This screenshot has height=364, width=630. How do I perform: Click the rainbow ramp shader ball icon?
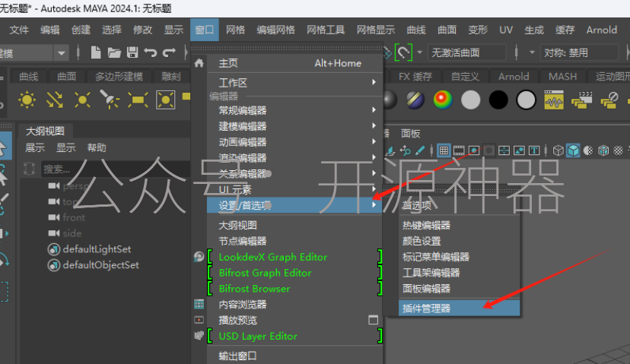coord(443,100)
